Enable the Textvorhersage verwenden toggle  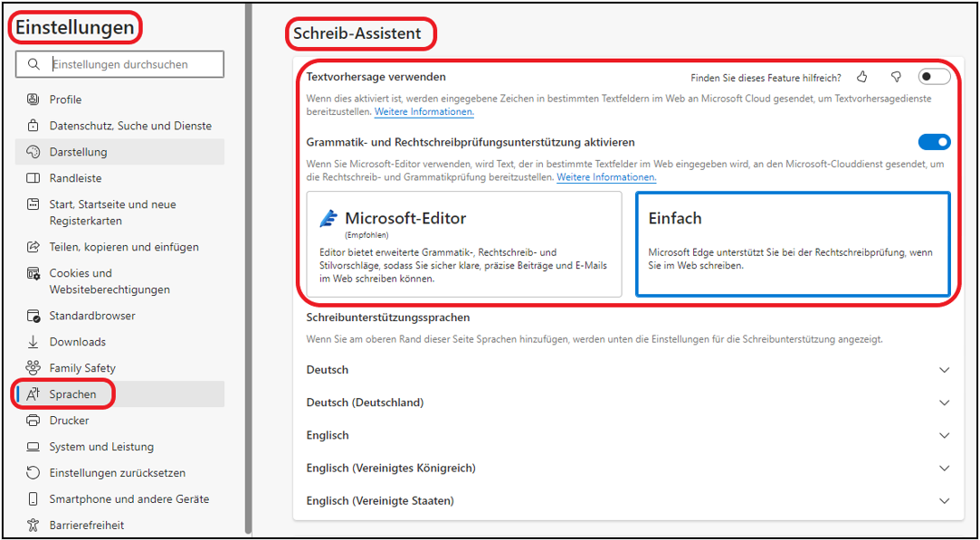coord(934,78)
